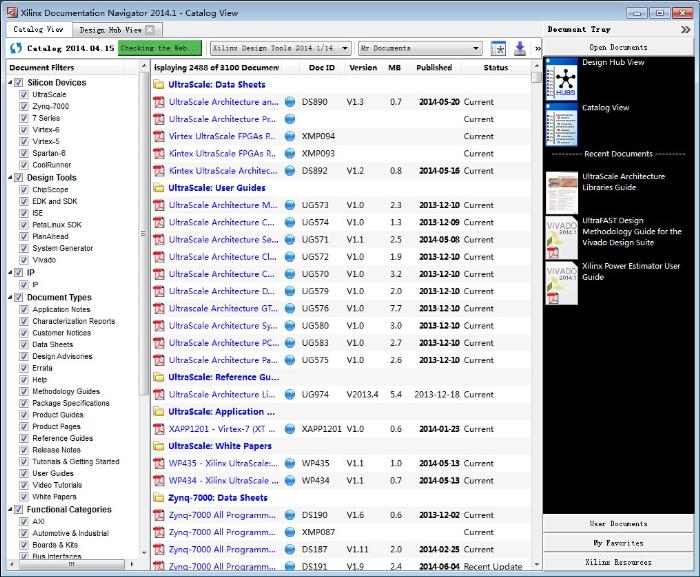700x577 pixels.
Task: Sort by the Published column header
Action: tap(434, 67)
